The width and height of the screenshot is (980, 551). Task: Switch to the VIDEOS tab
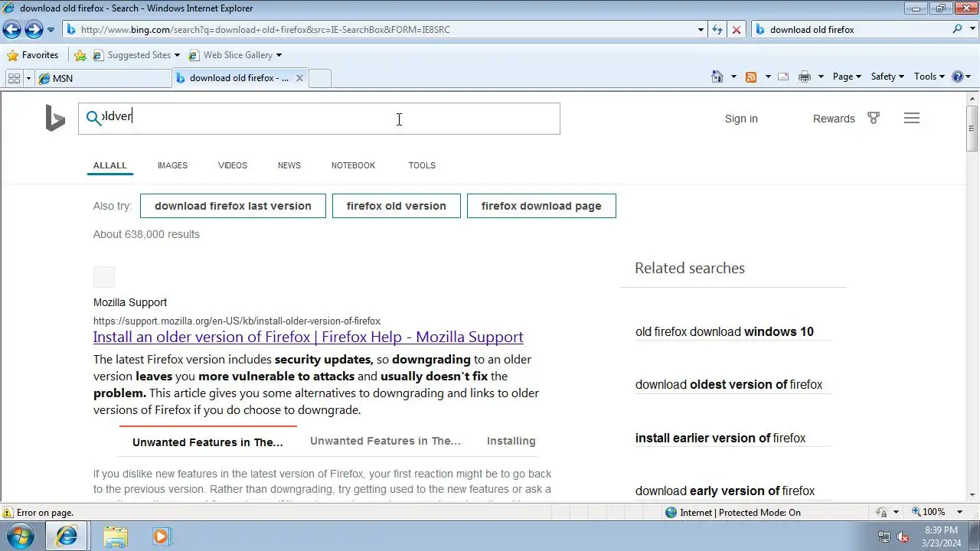coord(233,165)
